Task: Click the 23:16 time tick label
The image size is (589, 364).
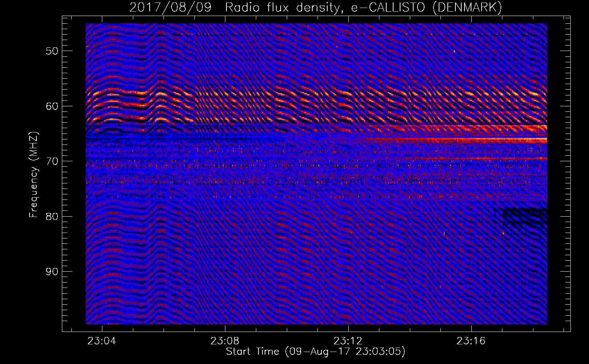Action: coord(471,341)
